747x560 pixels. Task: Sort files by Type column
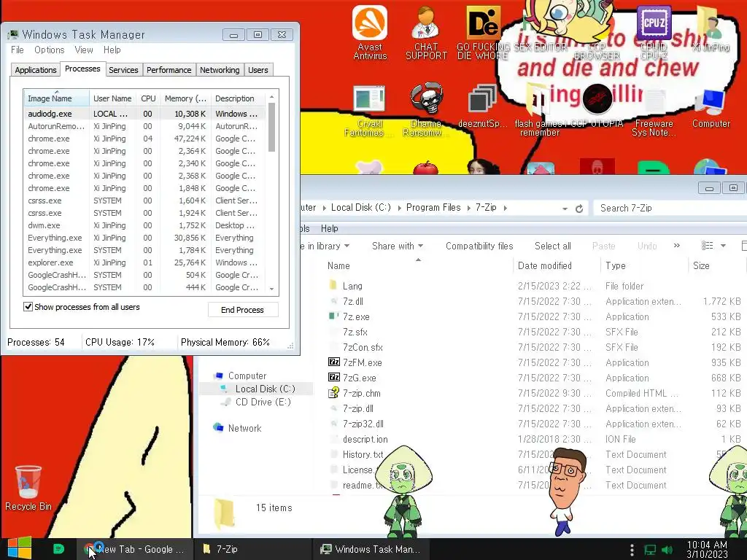click(643, 265)
